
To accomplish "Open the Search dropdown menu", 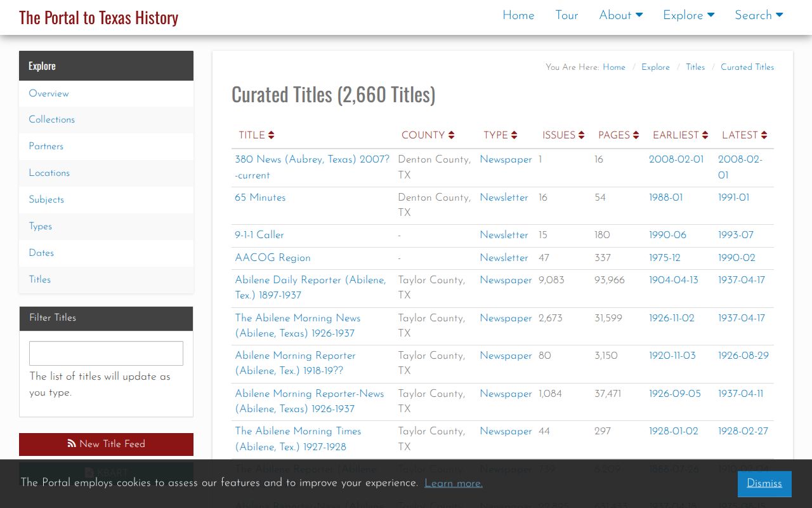I will pos(759,15).
